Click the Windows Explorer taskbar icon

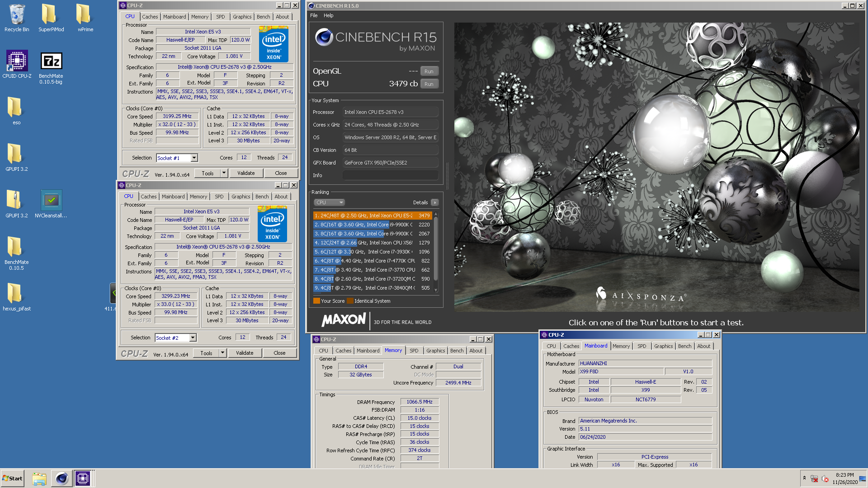click(x=39, y=479)
